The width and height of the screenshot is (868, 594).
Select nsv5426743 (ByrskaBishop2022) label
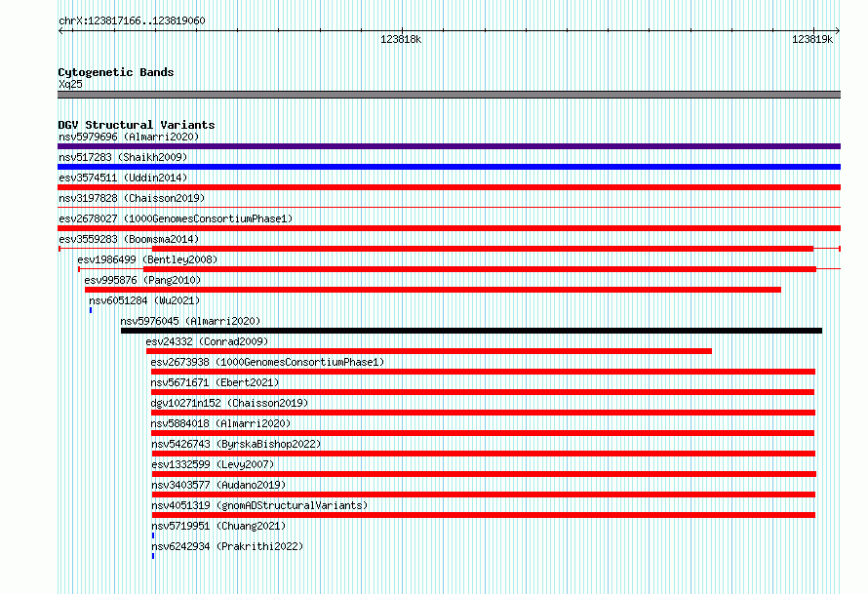tap(236, 444)
